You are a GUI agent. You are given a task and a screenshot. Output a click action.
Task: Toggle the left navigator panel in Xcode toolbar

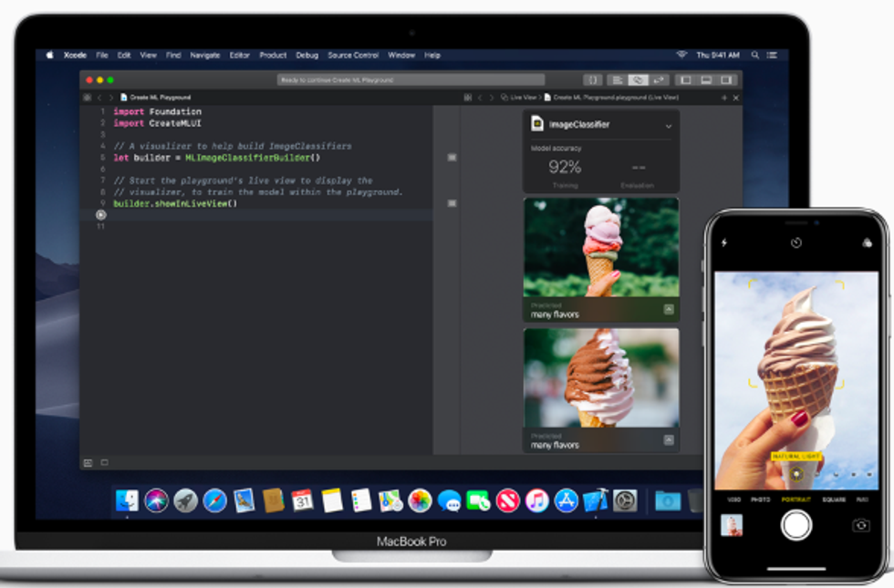685,80
